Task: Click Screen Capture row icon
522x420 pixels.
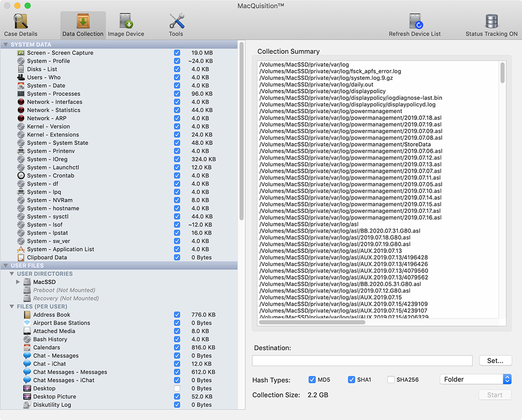Action: click(x=21, y=53)
